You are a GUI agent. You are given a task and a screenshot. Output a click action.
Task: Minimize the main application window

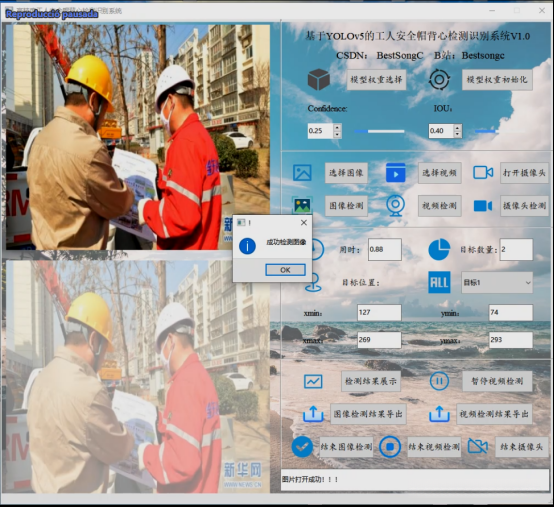[492, 11]
